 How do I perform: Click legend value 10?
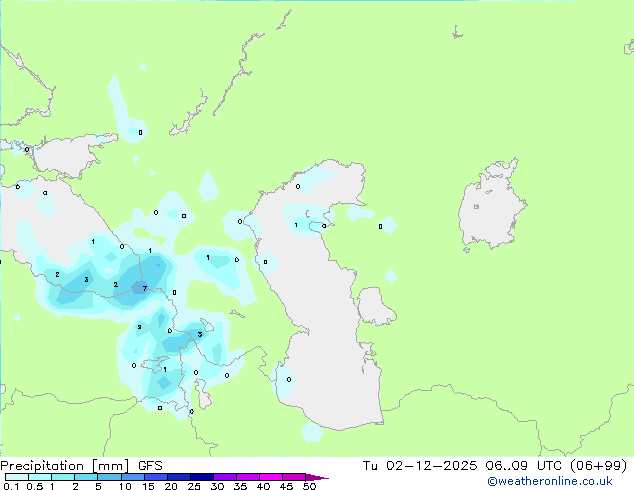[x=125, y=486]
